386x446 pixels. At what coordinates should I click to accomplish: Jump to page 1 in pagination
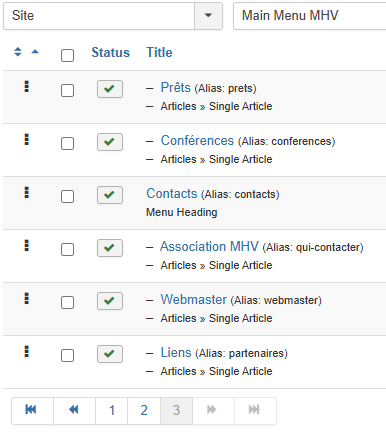pos(112,411)
